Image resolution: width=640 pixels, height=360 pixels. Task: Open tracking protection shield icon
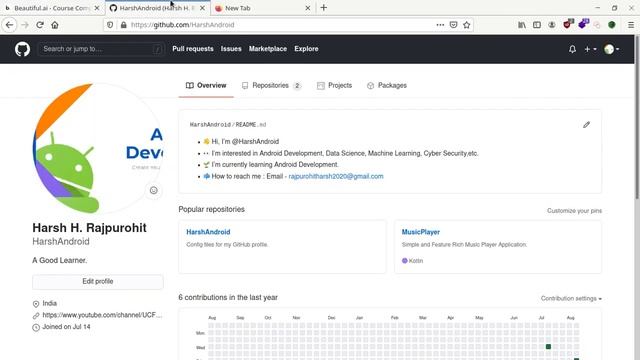110,25
